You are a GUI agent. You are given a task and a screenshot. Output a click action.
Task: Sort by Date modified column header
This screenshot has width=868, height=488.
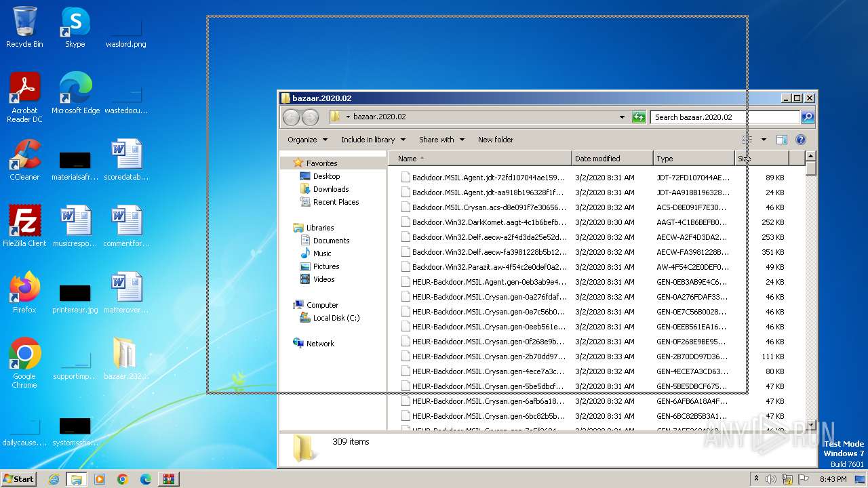[612, 159]
